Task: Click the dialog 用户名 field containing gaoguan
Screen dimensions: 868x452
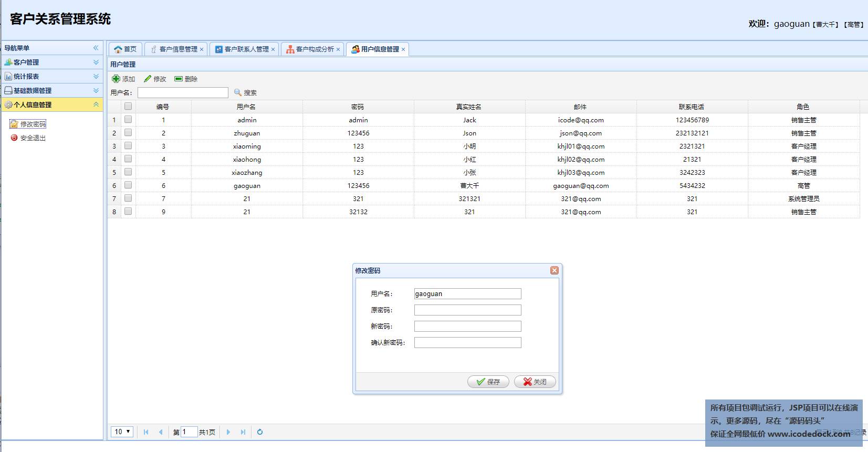Action: coord(468,293)
